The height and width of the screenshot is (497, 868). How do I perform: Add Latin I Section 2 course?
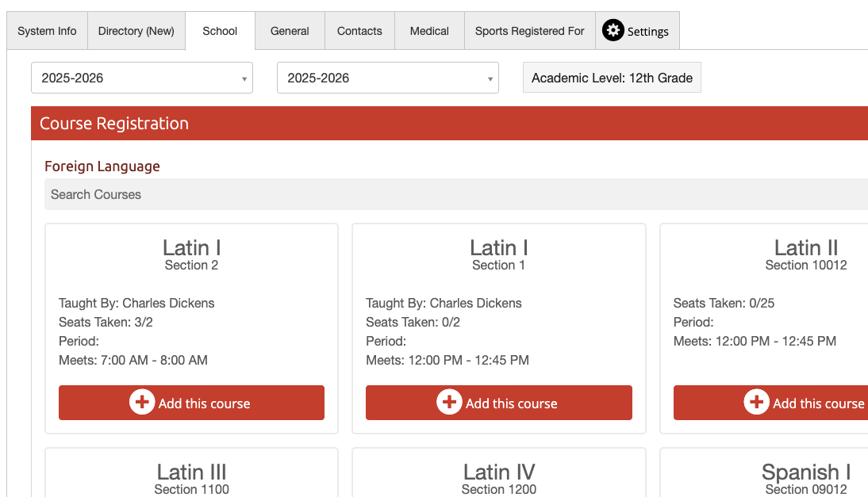pos(191,403)
